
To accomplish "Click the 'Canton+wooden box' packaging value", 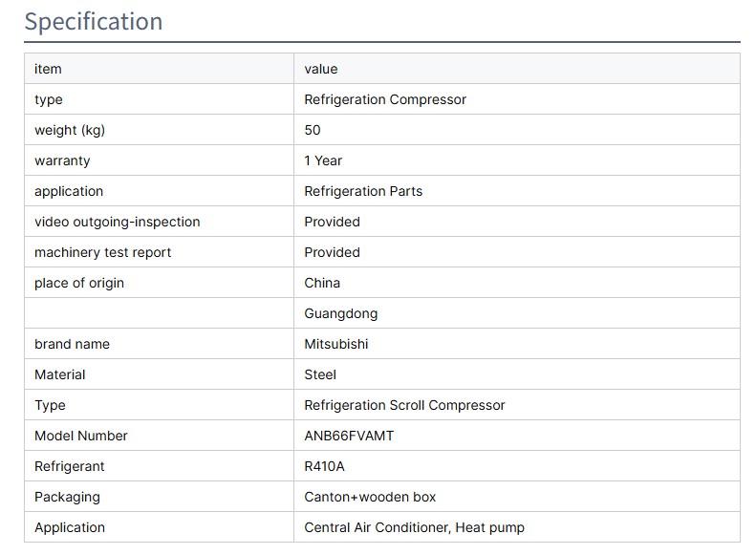I will pos(370,497).
